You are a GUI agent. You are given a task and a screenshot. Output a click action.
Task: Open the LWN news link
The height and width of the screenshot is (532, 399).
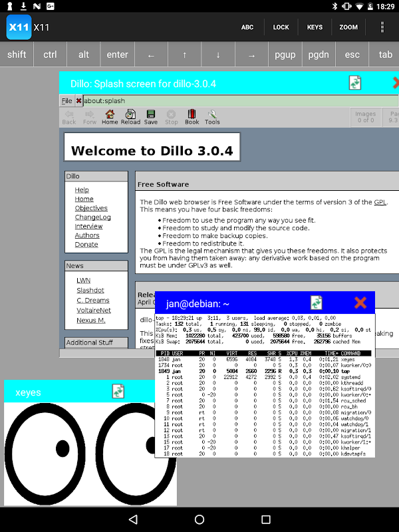coord(84,281)
